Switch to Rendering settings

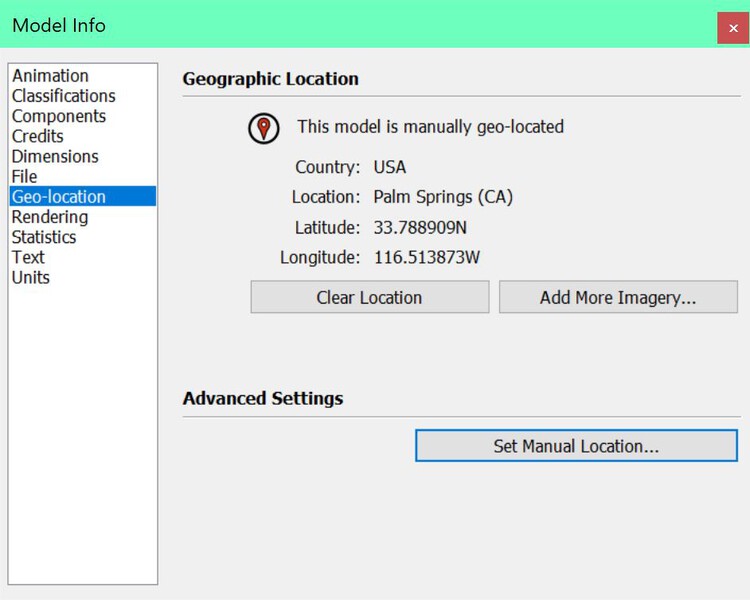50,217
